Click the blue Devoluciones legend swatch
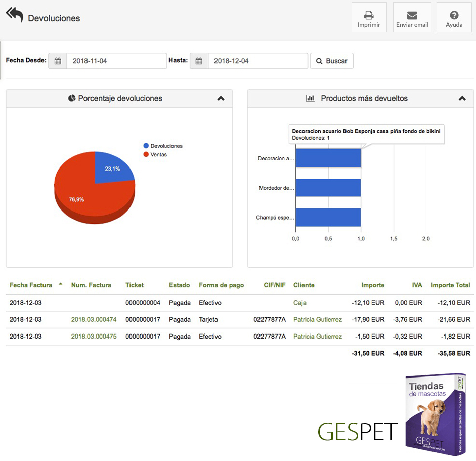The width and height of the screenshot is (476, 461). 146,146
